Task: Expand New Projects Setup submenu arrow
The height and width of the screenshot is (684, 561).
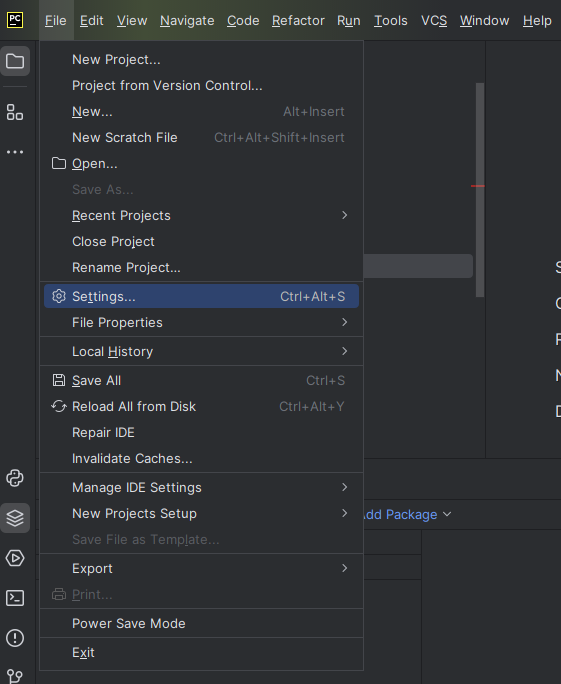Action: 345,513
